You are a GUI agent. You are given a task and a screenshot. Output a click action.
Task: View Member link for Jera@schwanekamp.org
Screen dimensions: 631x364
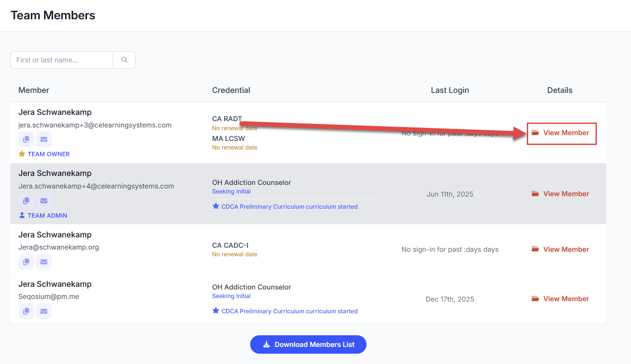[x=561, y=250]
